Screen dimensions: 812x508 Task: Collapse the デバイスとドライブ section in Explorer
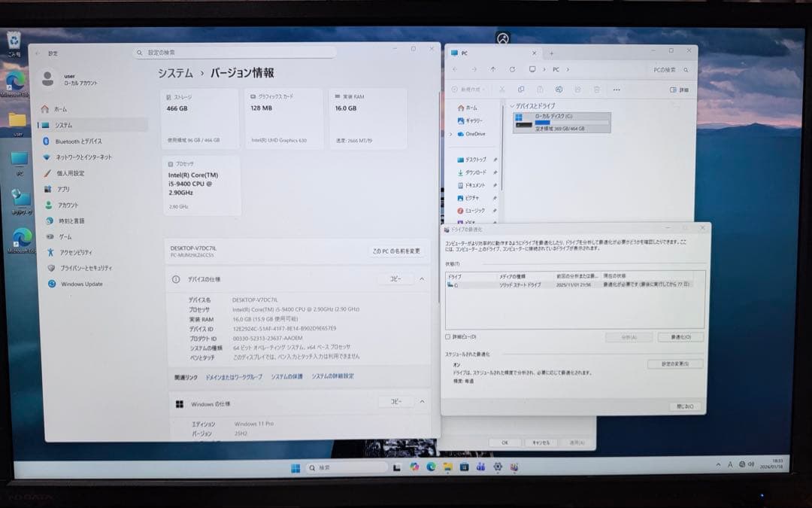[x=512, y=106]
